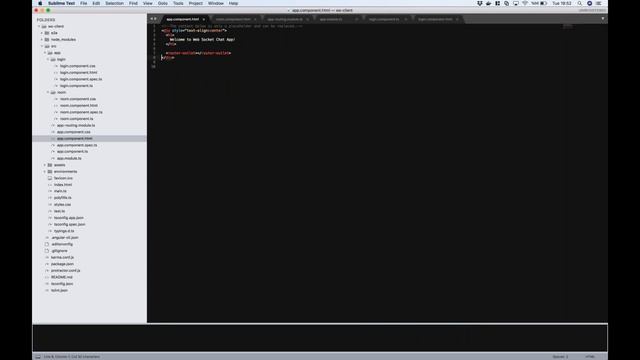
Task: Open the Project menu
Action: 196,3
